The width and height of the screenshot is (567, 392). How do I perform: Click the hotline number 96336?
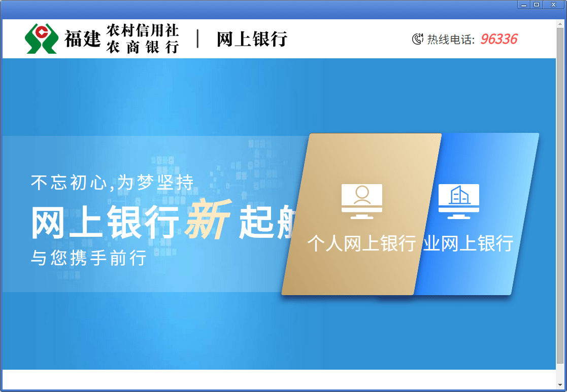point(499,39)
